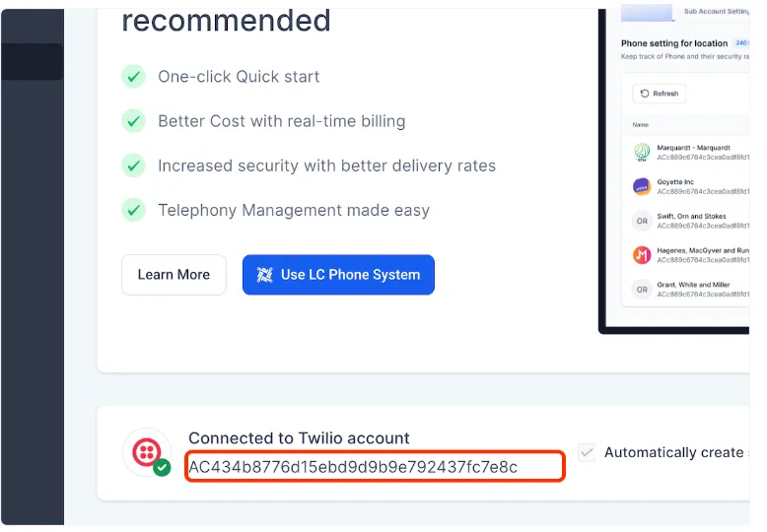The height and width of the screenshot is (532, 767).
Task: Open the Sub Account Settings tab
Action: [715, 12]
